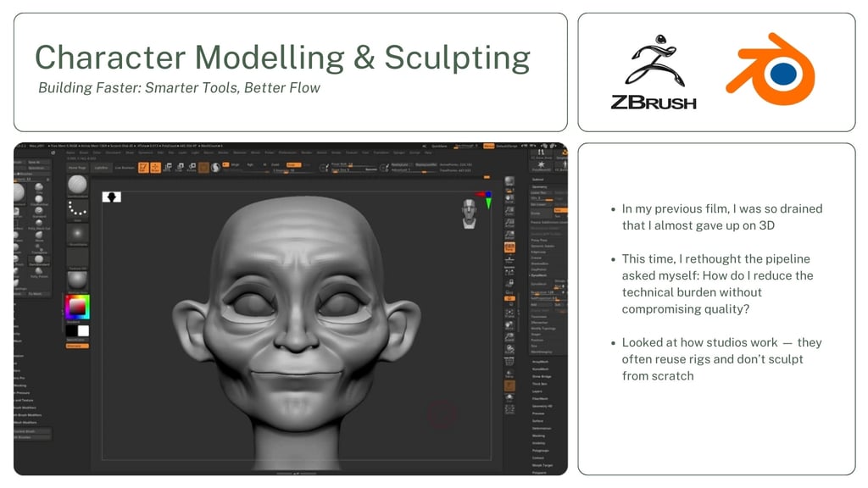Open LightBox

(101, 168)
